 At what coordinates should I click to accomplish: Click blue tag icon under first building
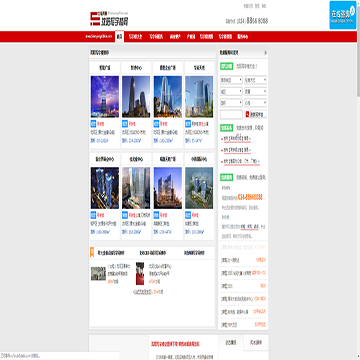click(x=93, y=124)
